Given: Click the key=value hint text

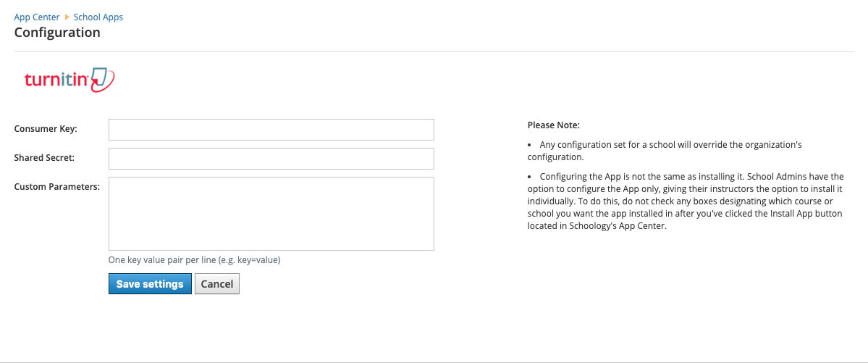Looking at the screenshot, I should click(194, 260).
